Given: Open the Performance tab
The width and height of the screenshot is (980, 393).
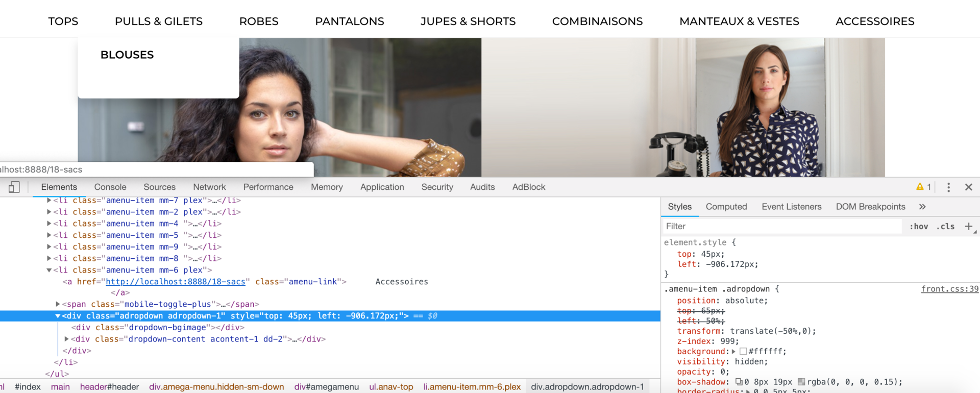Looking at the screenshot, I should coord(268,187).
